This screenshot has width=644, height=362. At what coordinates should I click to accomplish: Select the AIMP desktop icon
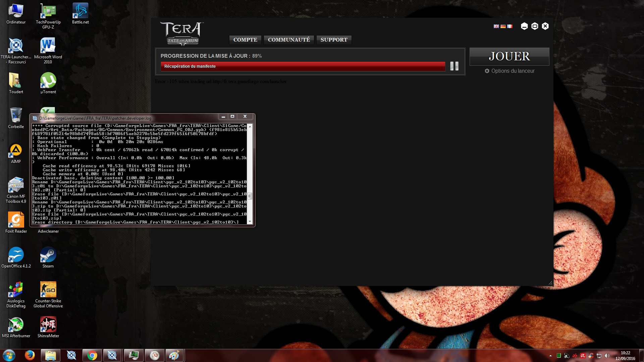coord(16,154)
